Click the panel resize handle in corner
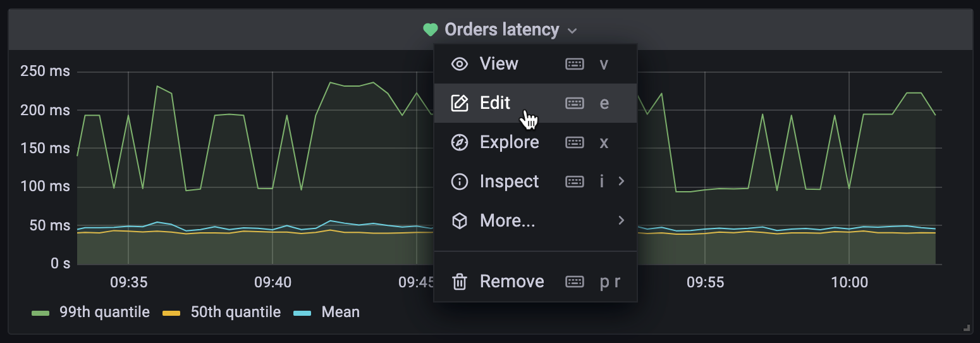The width and height of the screenshot is (980, 343). click(x=965, y=328)
